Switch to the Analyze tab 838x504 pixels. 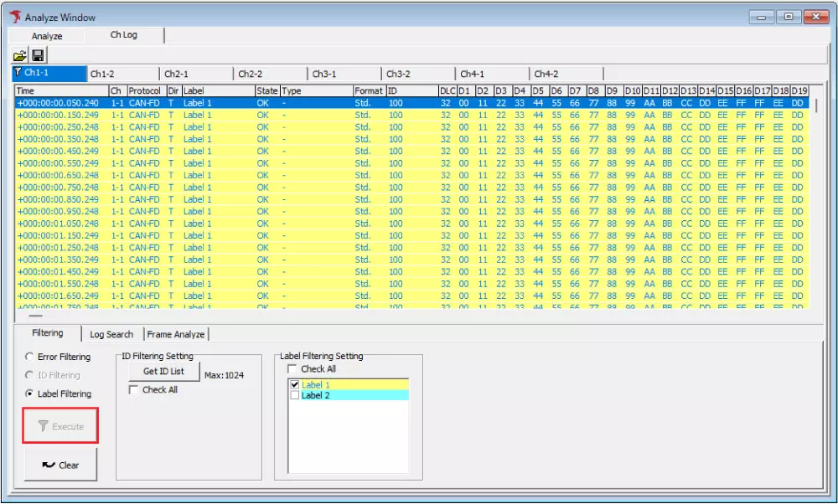[x=47, y=35]
